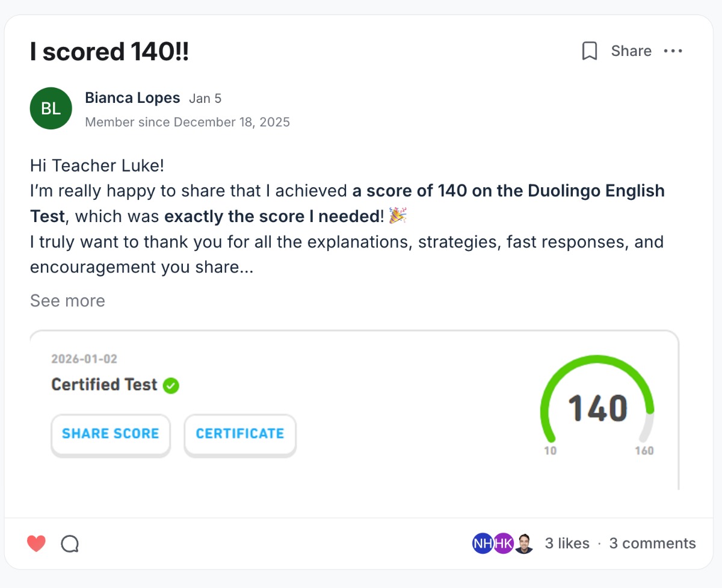The width and height of the screenshot is (722, 588).
Task: Click the green Certified Test checkmark
Action: point(171,385)
